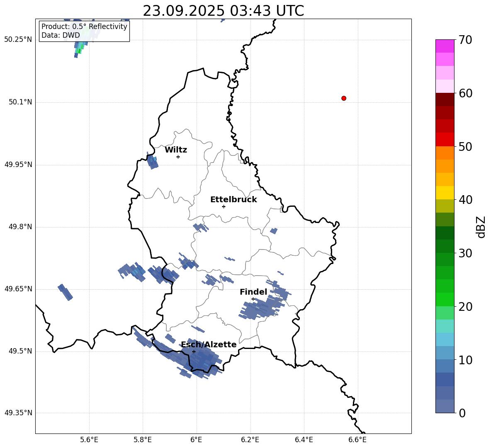Click the 60 label on the colorbar
This screenshot has width=491, height=448.
pyautogui.click(x=465, y=93)
